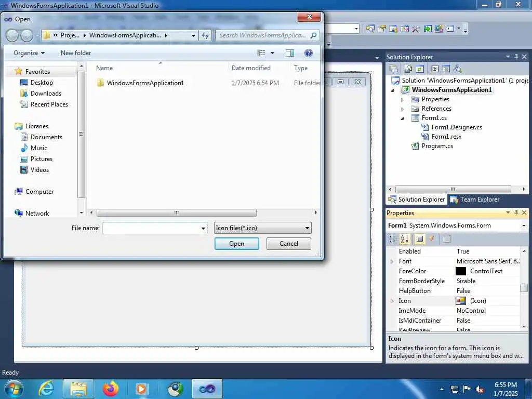This screenshot has height=399, width=532.
Task: Click View Designer icon in Solution Explorer
Action: 446,69
